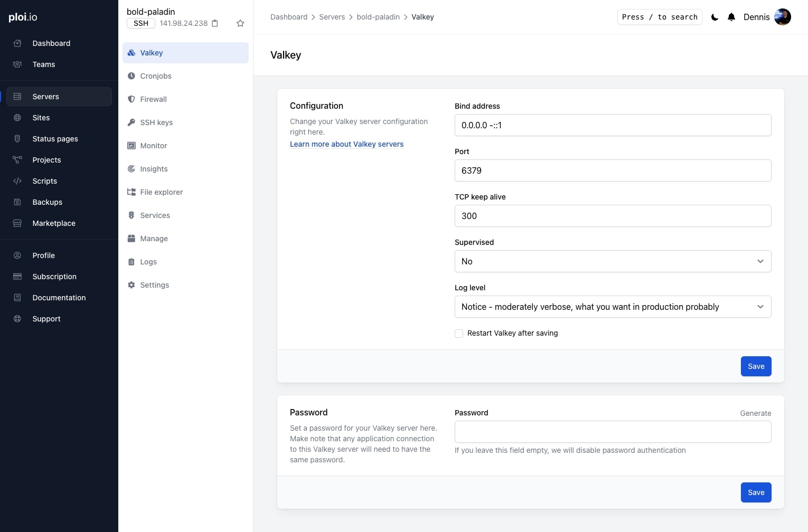Click the Sites globe icon
Screen dimensions: 808x532
point(17,118)
